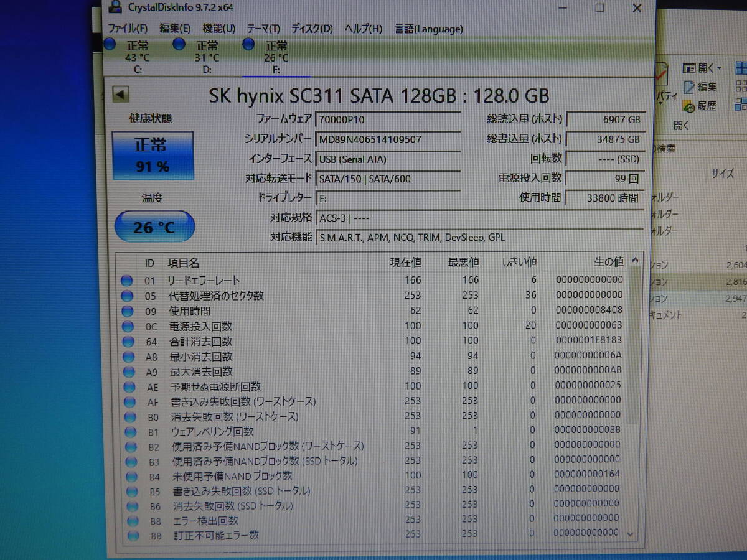Click the serial number field
The width and height of the screenshot is (747, 560).
point(388,139)
